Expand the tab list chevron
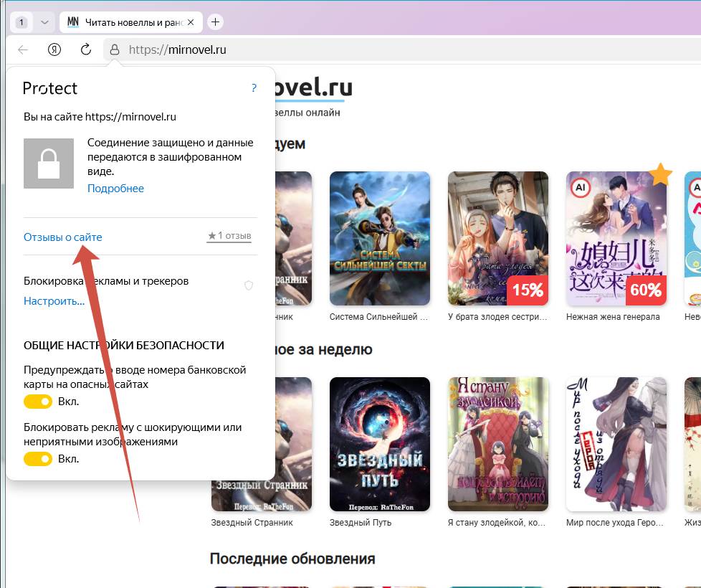Viewport: 701px width, 588px height. 44,22
